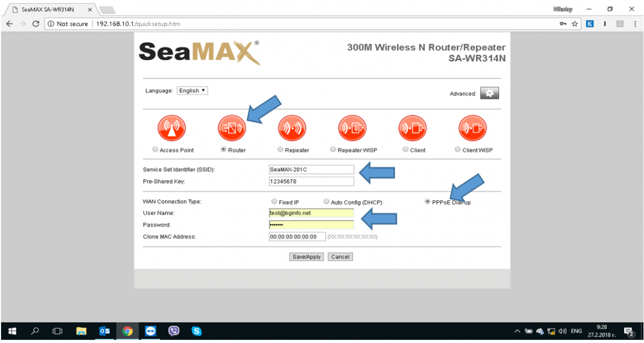Screen dimensions: 644x343
Task: Select the Fixed IP radio button
Action: (x=274, y=202)
